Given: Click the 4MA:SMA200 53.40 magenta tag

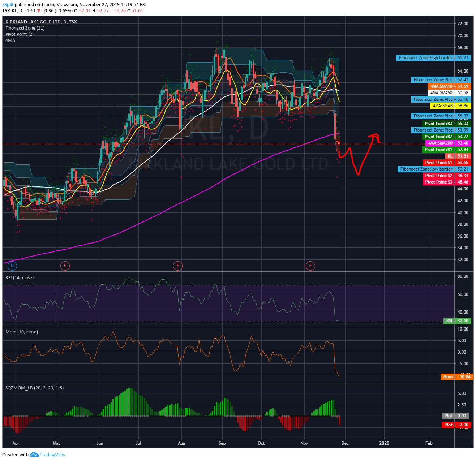Looking at the screenshot, I should coord(448,143).
